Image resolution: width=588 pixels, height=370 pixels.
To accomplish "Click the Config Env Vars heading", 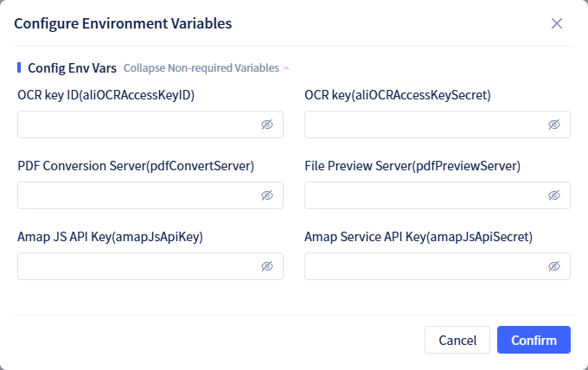I will pos(72,68).
